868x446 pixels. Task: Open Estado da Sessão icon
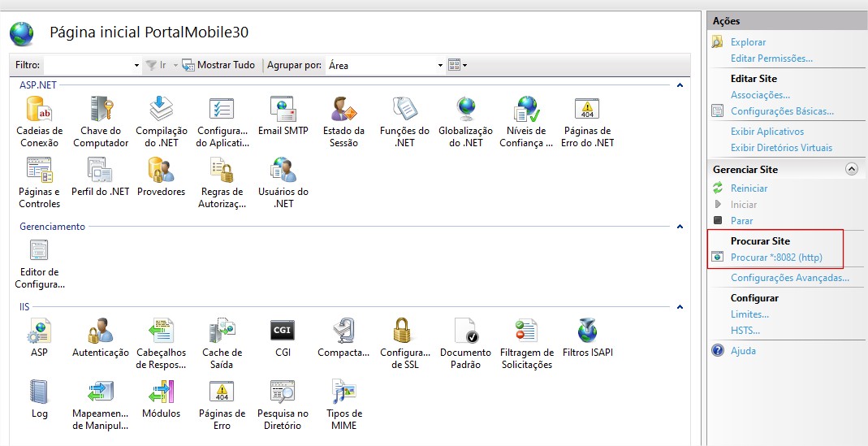[x=343, y=122]
